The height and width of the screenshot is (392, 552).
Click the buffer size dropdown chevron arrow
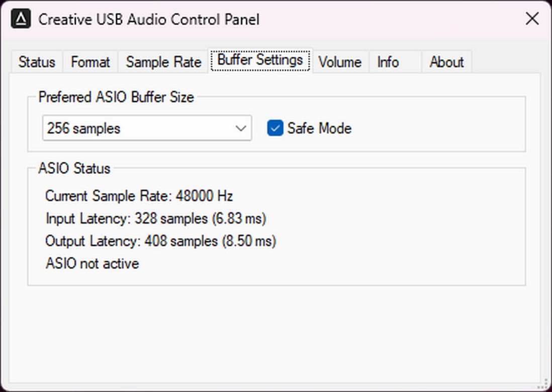[240, 128]
